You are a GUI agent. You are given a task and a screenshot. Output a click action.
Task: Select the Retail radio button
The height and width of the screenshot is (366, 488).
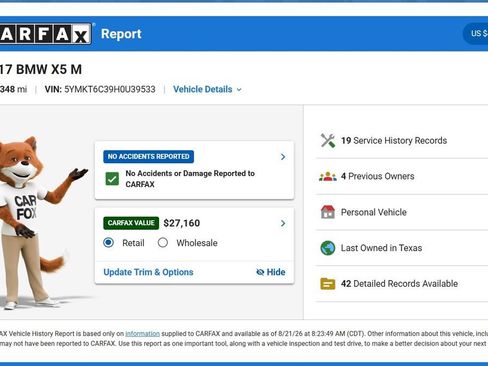[x=108, y=242]
